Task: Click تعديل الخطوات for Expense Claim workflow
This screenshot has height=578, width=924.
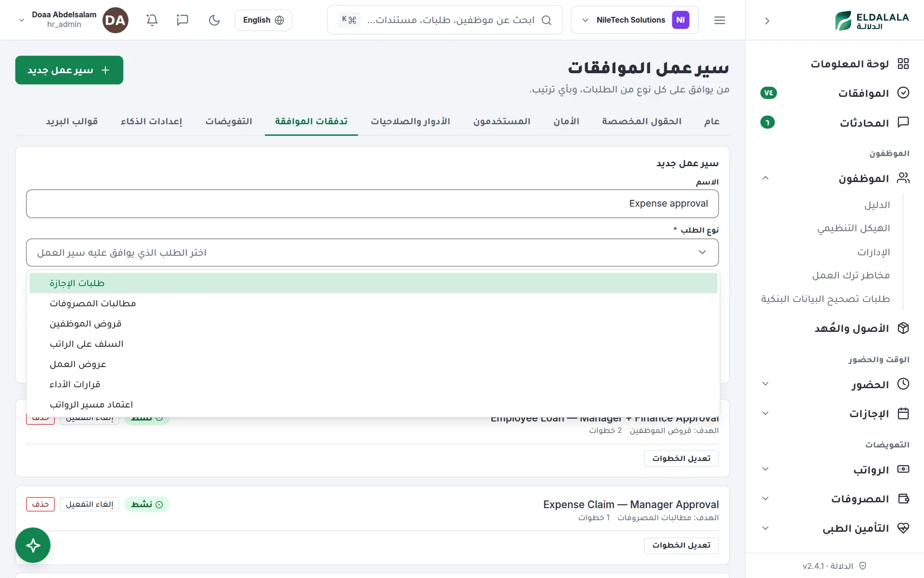Action: 681,545
